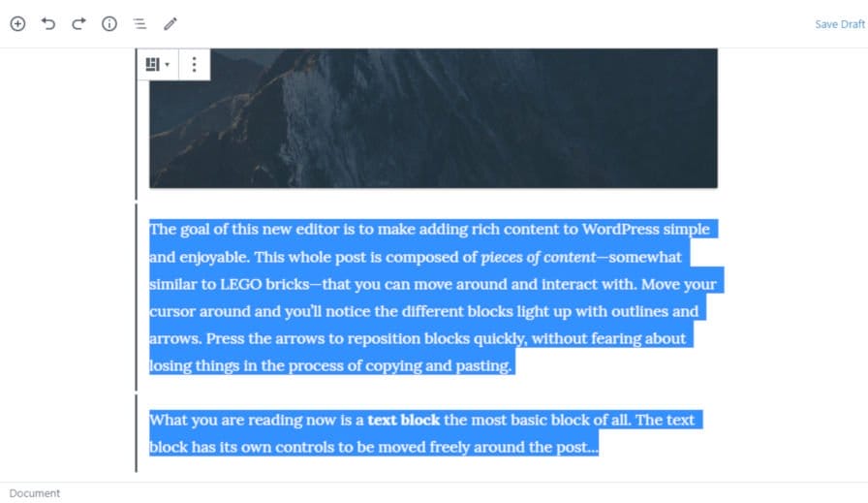This screenshot has height=503, width=868.
Task: Select Document in the bottom breadcrumb
Action: 35,493
